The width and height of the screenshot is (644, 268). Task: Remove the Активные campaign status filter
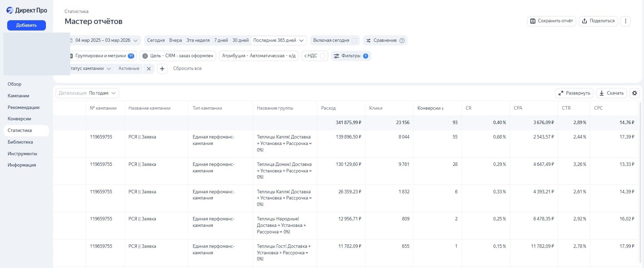(149, 69)
